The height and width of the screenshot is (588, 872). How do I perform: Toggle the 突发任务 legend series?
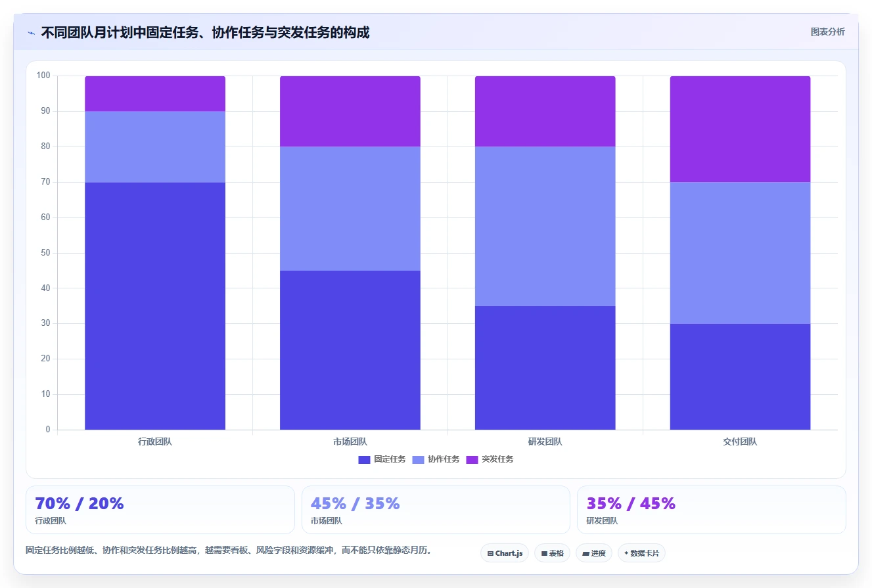pos(490,459)
